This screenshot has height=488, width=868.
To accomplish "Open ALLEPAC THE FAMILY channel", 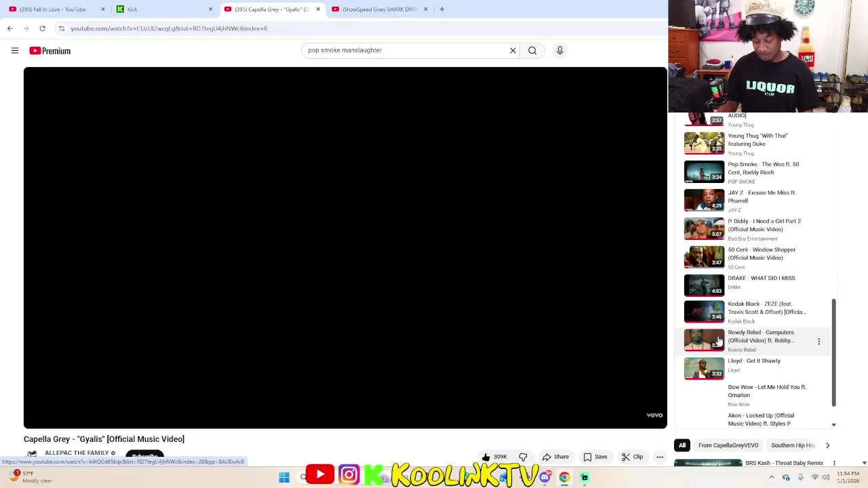I will coord(77,453).
